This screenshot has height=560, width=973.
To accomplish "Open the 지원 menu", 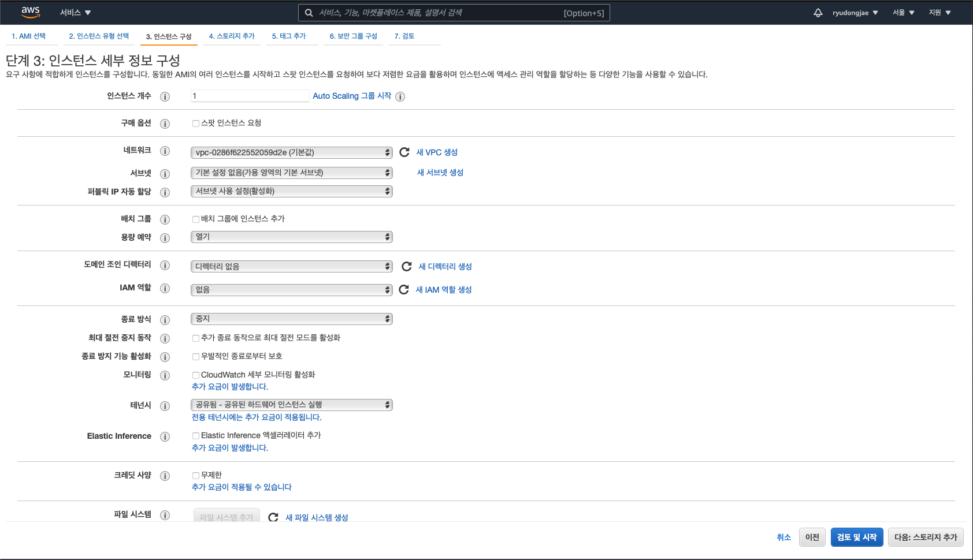I will 939,13.
